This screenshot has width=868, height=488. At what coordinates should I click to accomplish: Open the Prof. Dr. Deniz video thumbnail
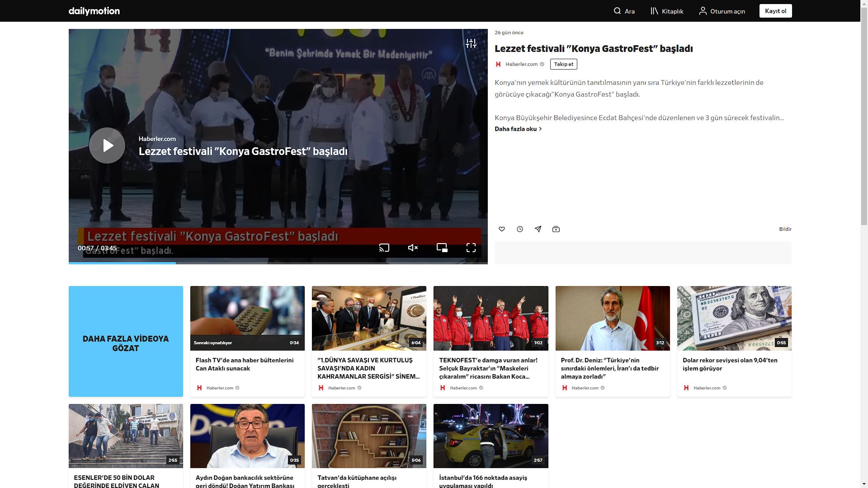(613, 318)
